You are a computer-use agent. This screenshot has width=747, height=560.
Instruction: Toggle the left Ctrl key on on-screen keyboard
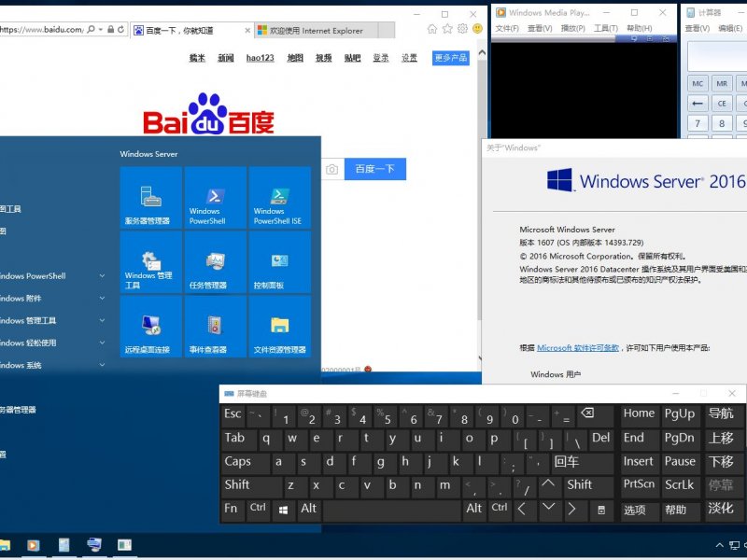point(259,509)
